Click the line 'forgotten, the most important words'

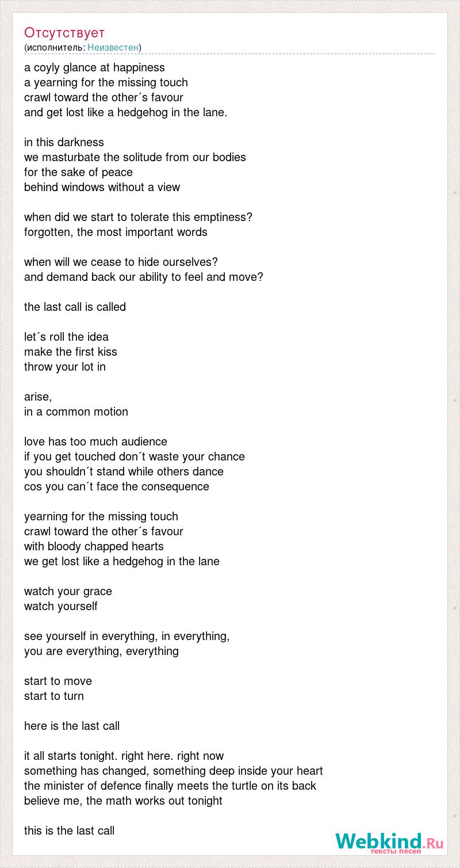116,232
